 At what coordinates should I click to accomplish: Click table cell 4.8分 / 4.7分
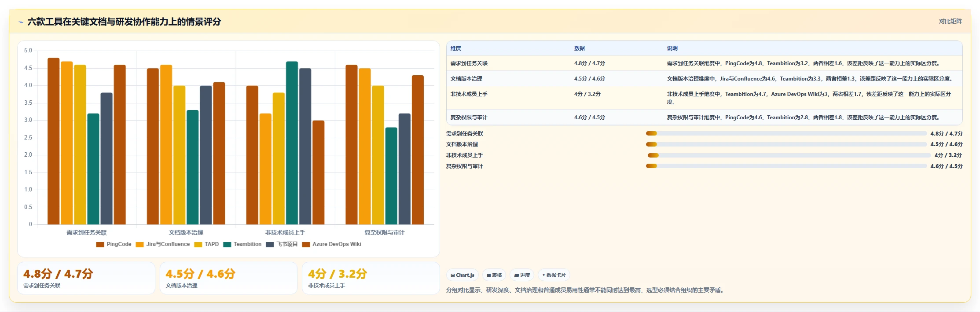click(x=590, y=63)
